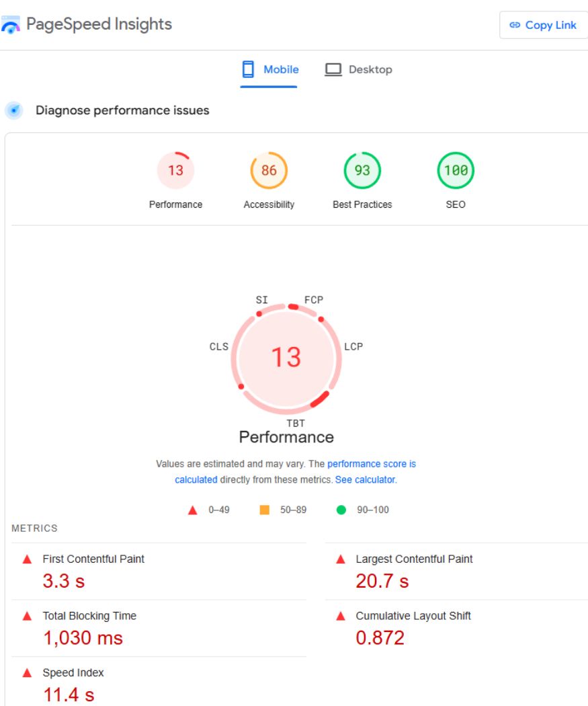Click the mobile phone icon
The width and height of the screenshot is (588, 706).
pos(248,69)
